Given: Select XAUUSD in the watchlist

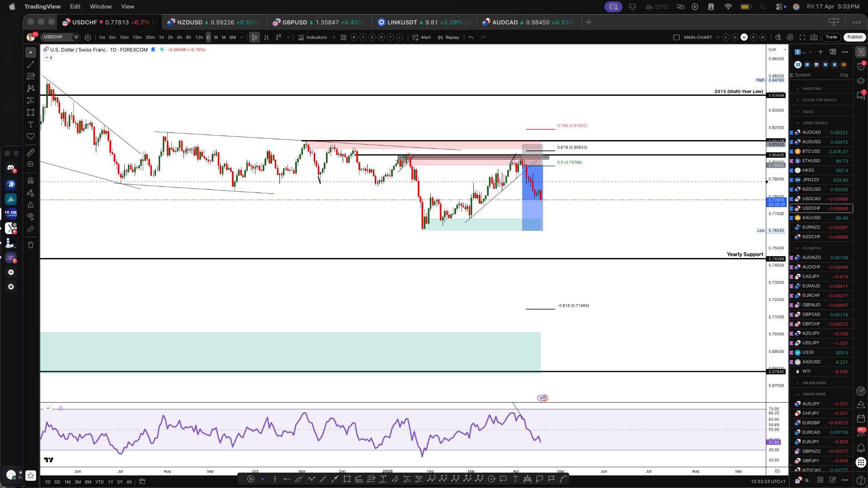Looking at the screenshot, I should click(x=811, y=218).
